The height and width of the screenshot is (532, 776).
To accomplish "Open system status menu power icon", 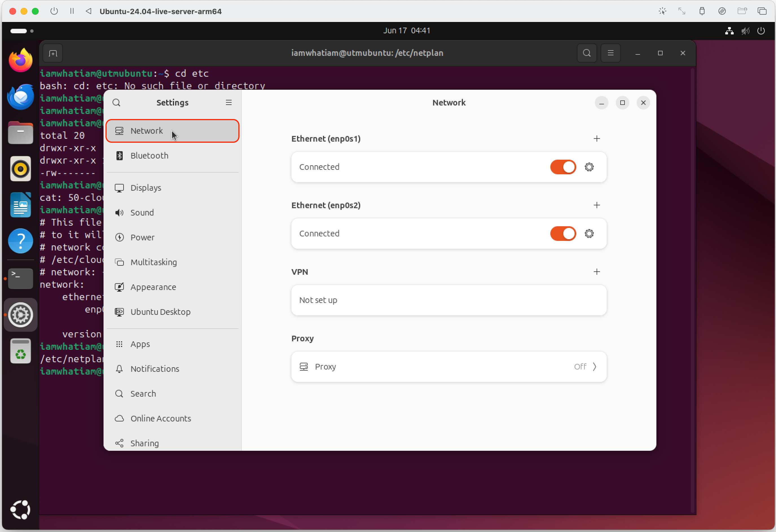I will pyautogui.click(x=761, y=31).
